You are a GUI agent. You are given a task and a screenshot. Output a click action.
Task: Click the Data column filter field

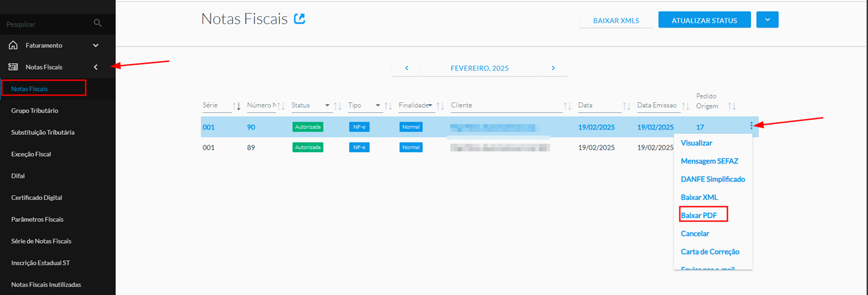[x=599, y=106]
